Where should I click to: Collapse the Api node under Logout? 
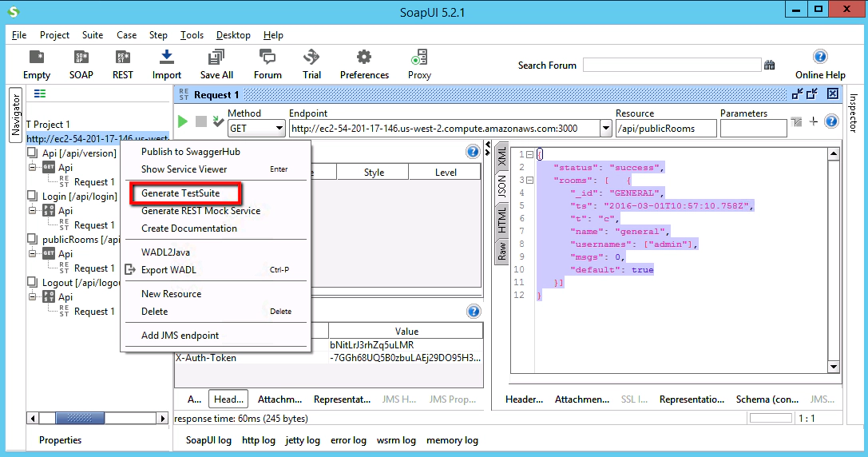(33, 297)
